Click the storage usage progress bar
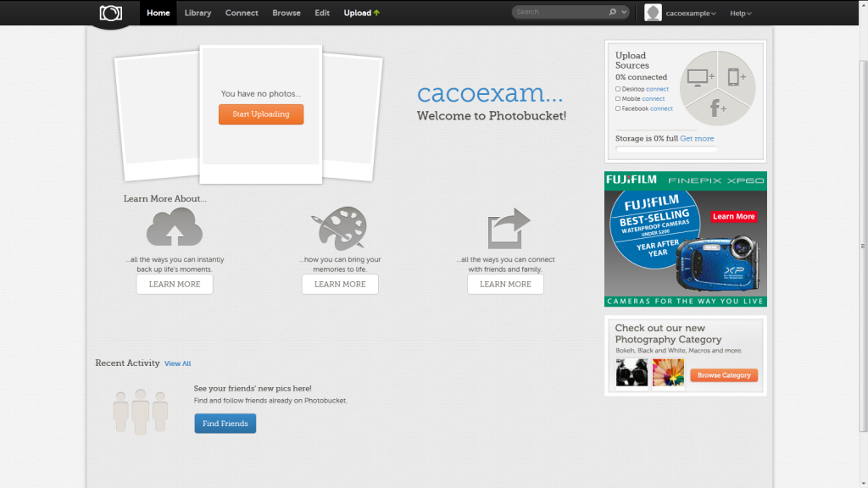 point(666,149)
